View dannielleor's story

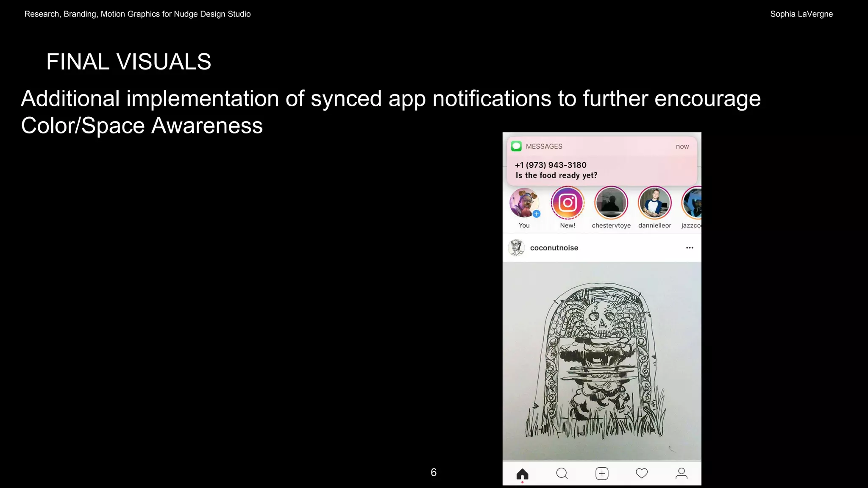(654, 202)
